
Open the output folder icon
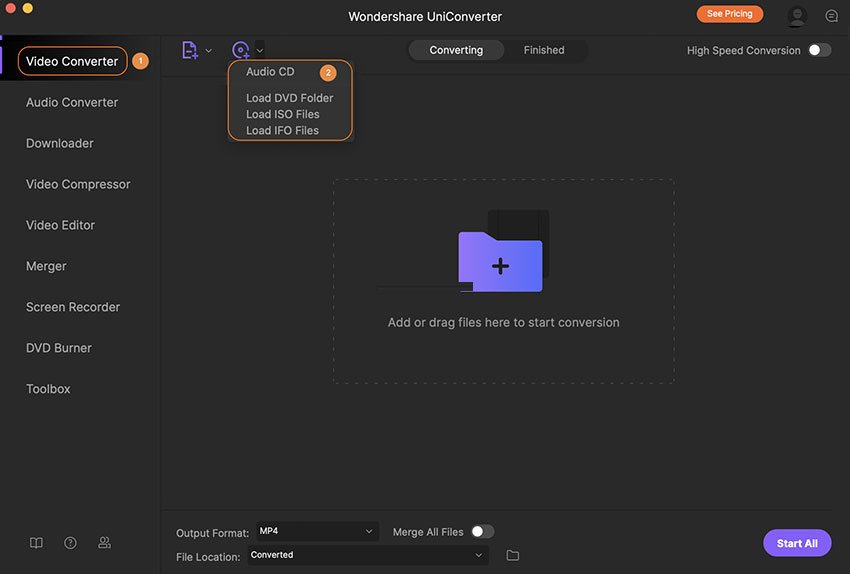tap(512, 556)
